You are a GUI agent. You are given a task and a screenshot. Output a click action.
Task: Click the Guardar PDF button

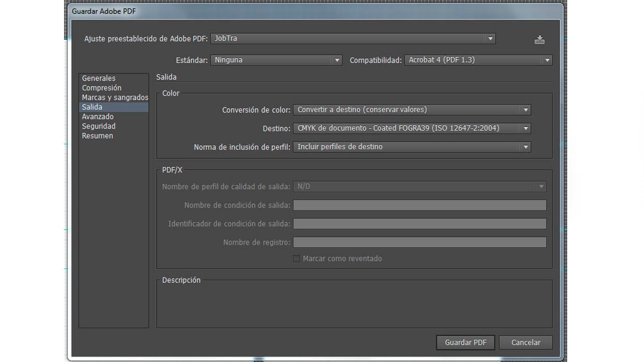tap(465, 343)
